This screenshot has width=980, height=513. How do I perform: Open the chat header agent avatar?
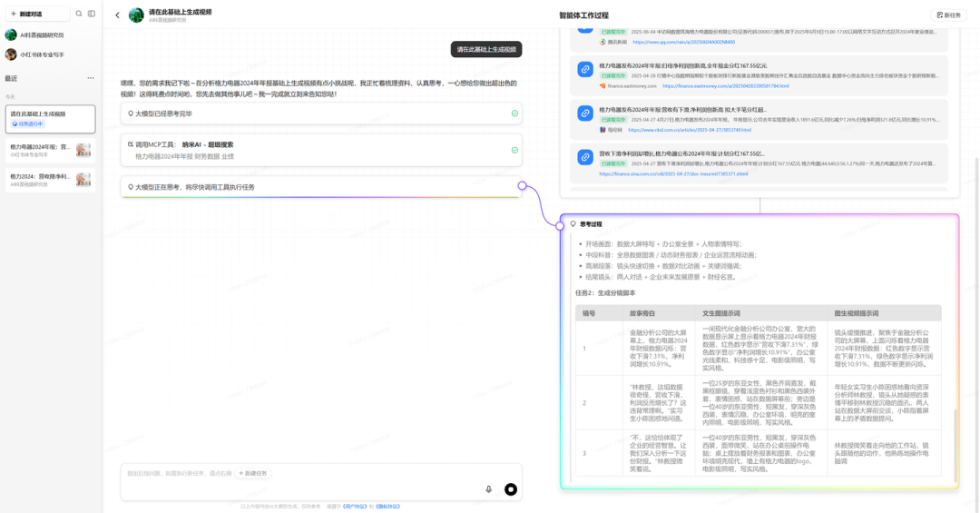[136, 15]
